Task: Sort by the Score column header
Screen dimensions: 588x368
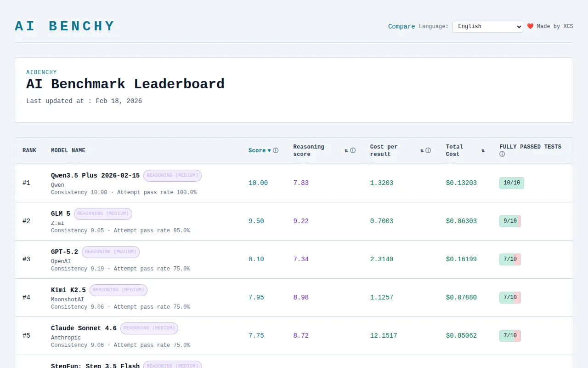Action: pos(257,150)
